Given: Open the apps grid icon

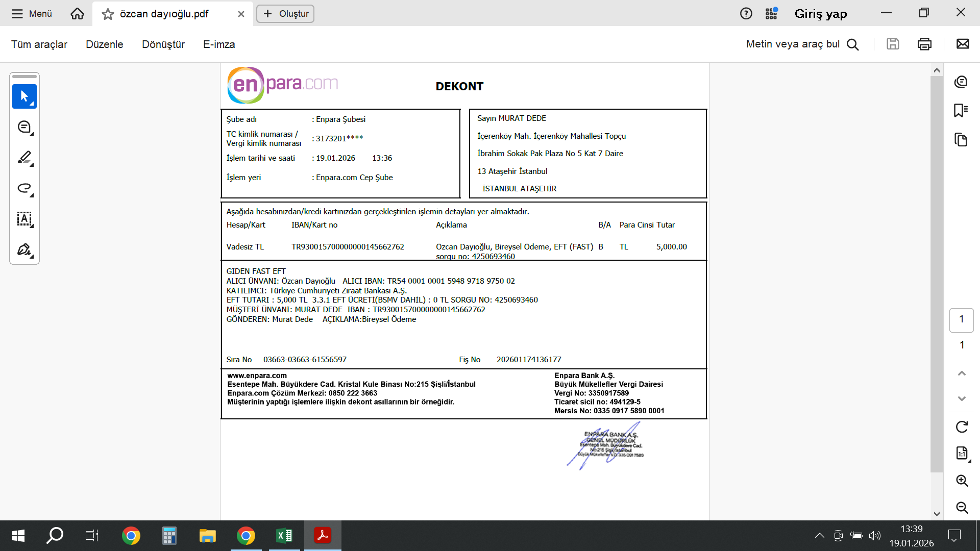Looking at the screenshot, I should tap(771, 14).
